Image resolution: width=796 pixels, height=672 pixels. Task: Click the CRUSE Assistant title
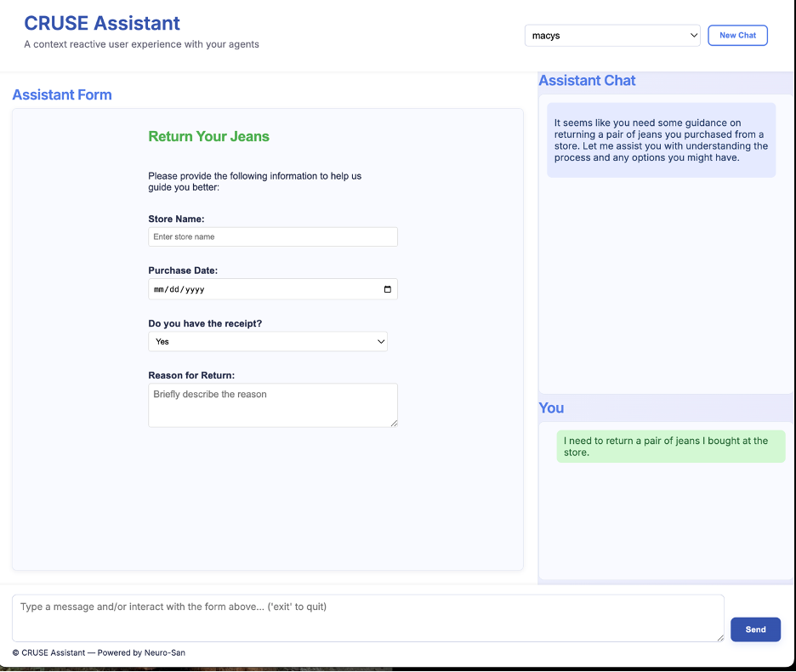coord(102,23)
